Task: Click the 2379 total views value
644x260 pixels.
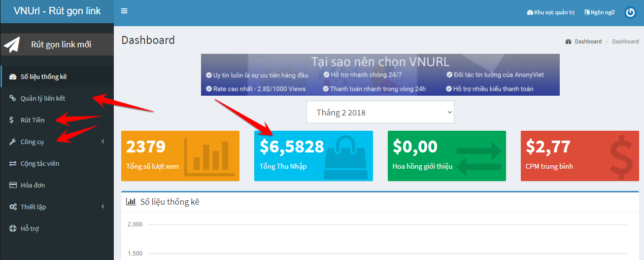Action: (145, 147)
